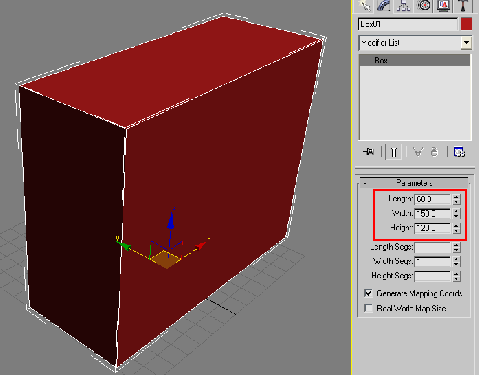Click the Length spinner arrows

456,199
